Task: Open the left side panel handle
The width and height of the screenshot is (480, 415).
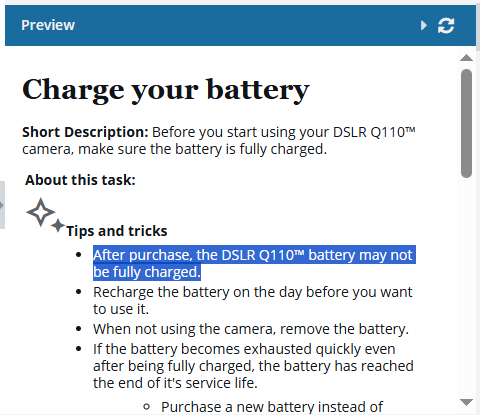Action: pyautogui.click(x=2, y=205)
